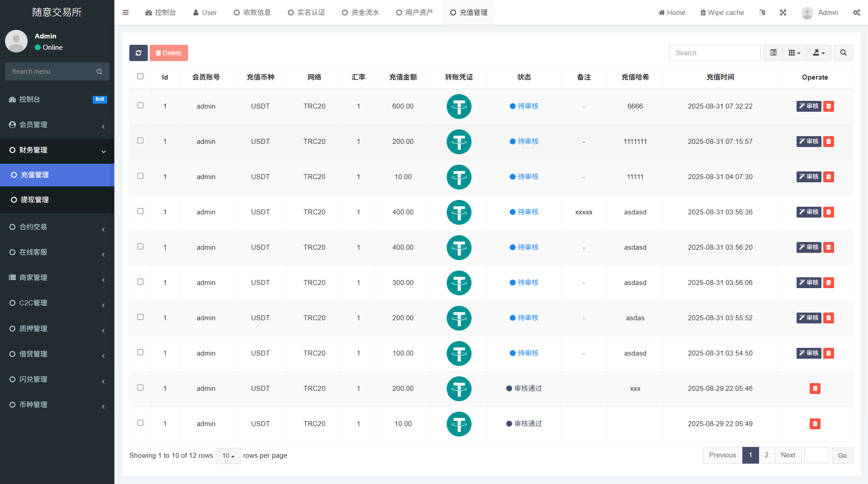This screenshot has height=484, width=868.
Task: Toggle table card view icon
Action: (x=773, y=53)
